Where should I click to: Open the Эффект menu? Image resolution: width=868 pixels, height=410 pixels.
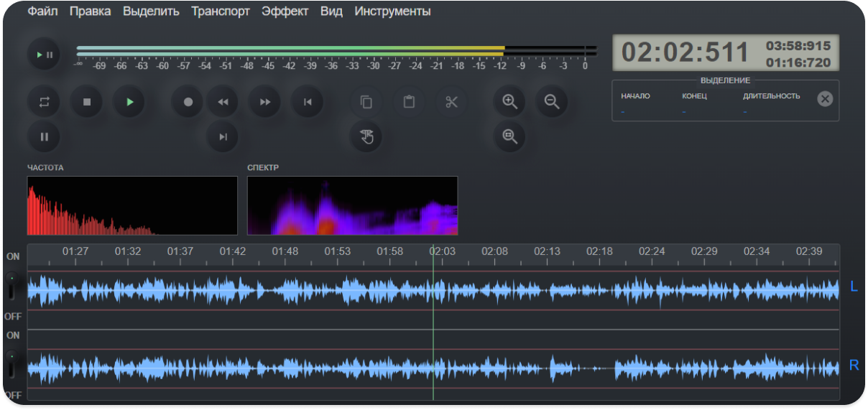tap(285, 11)
